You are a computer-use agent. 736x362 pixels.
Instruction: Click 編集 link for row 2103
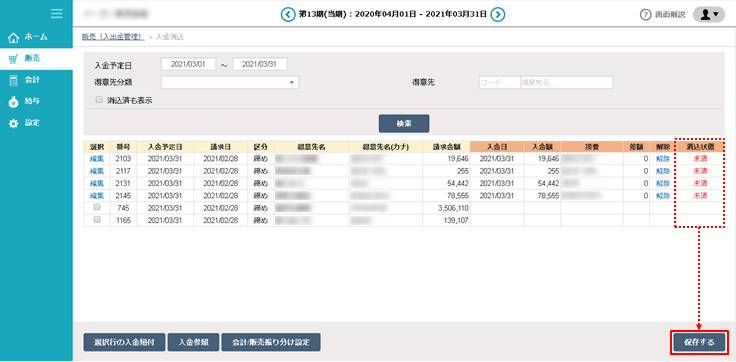[97, 159]
